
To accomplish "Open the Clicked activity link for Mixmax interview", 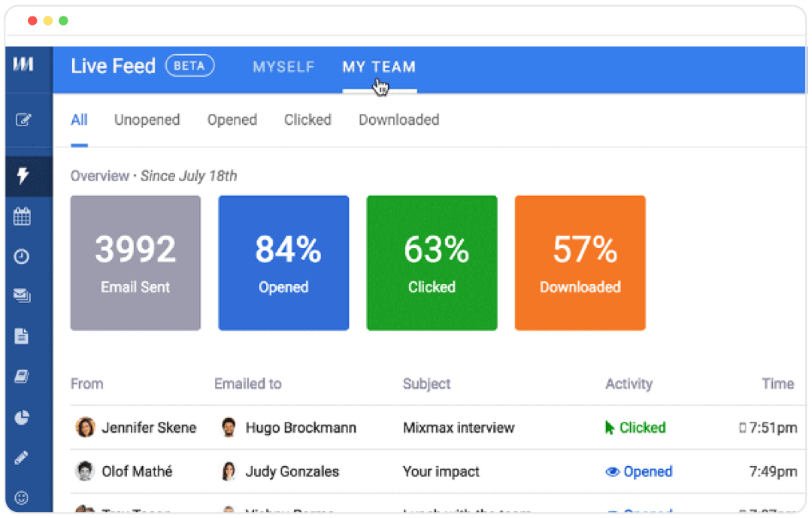I will point(641,427).
